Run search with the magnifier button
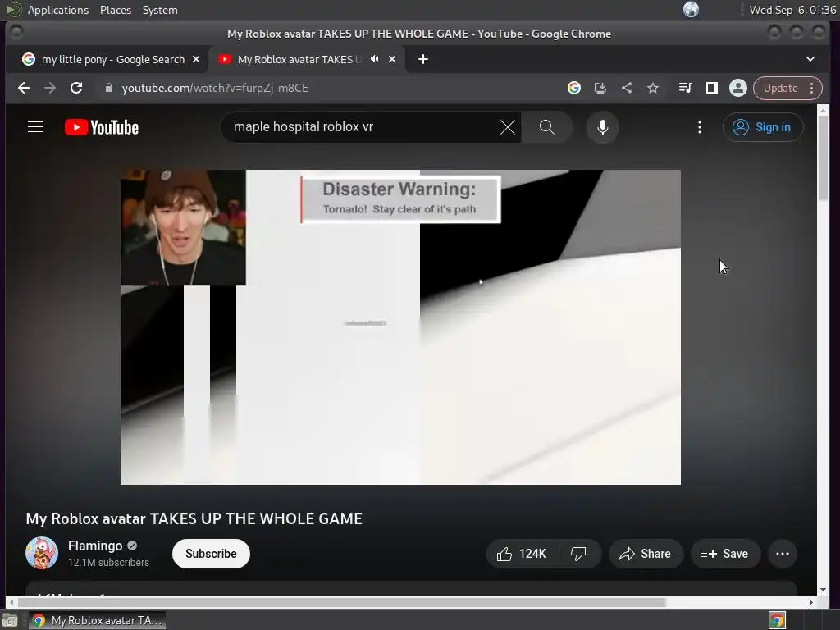Screen dimensions: 840x630 point(547,127)
